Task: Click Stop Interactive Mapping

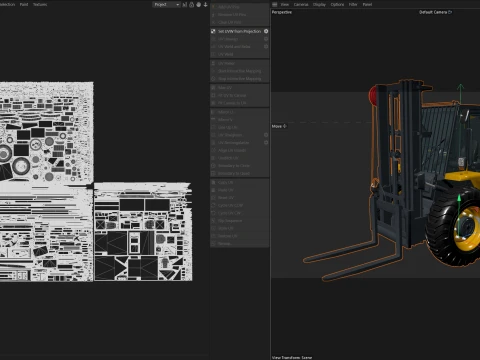Action: [240, 78]
